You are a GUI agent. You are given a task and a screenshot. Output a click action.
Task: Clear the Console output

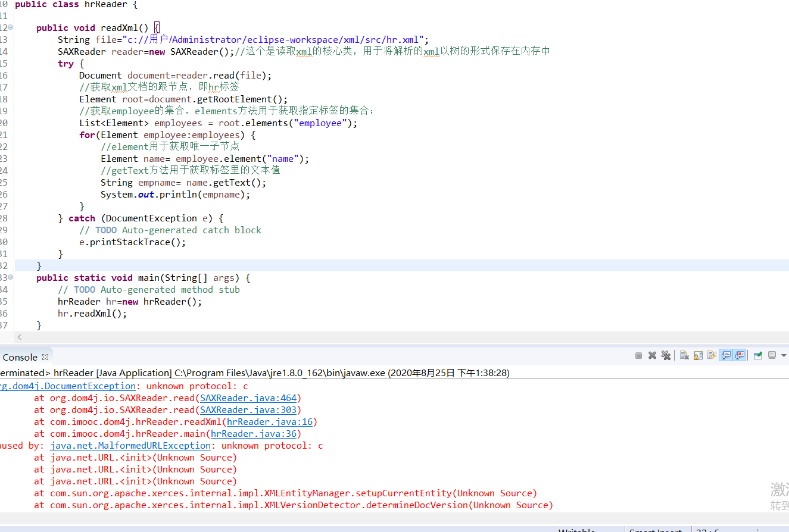pos(684,355)
